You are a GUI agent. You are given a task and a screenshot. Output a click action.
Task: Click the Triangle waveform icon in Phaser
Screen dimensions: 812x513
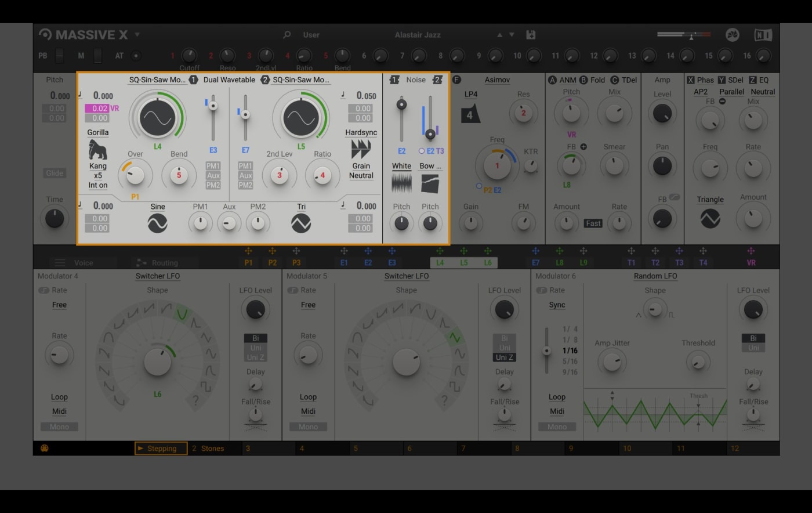point(710,218)
